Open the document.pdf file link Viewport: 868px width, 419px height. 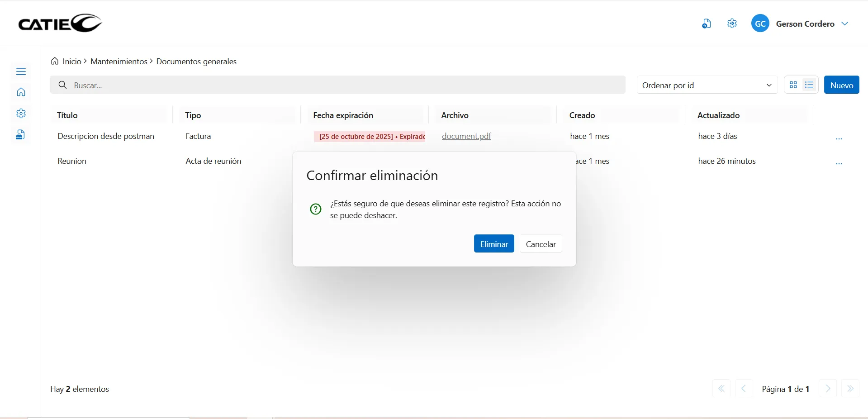coord(466,136)
